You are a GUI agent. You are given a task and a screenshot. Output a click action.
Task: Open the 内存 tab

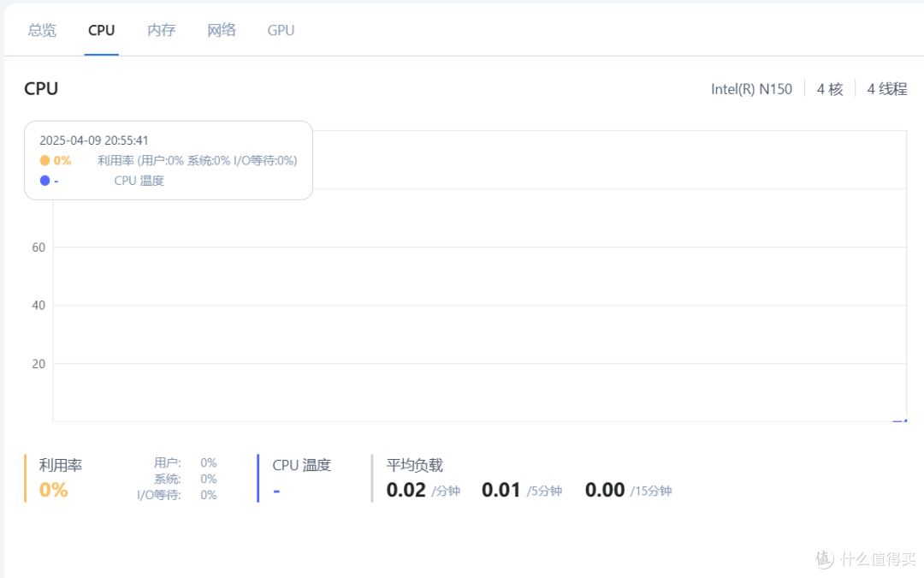(161, 30)
